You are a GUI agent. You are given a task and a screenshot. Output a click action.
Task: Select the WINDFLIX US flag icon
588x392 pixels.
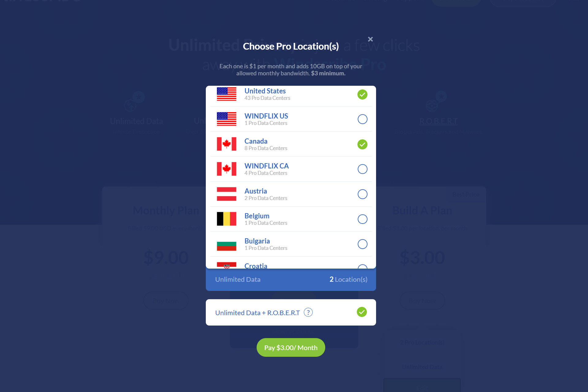227,119
